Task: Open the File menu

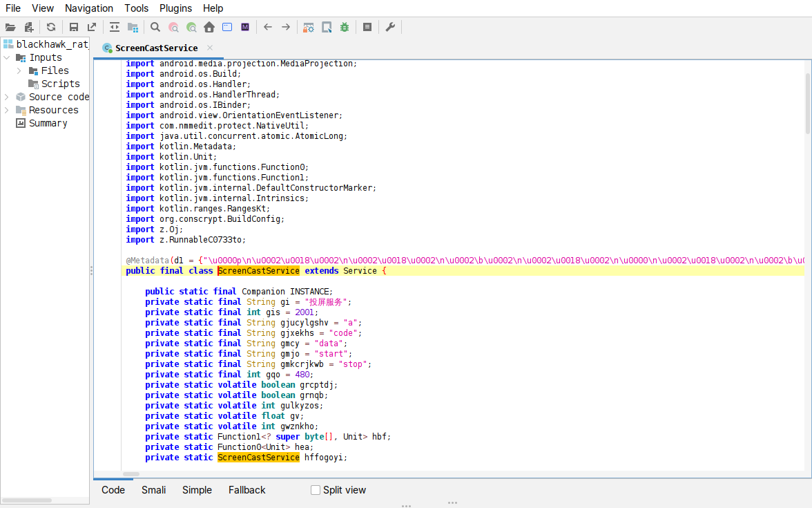Action: [13, 8]
